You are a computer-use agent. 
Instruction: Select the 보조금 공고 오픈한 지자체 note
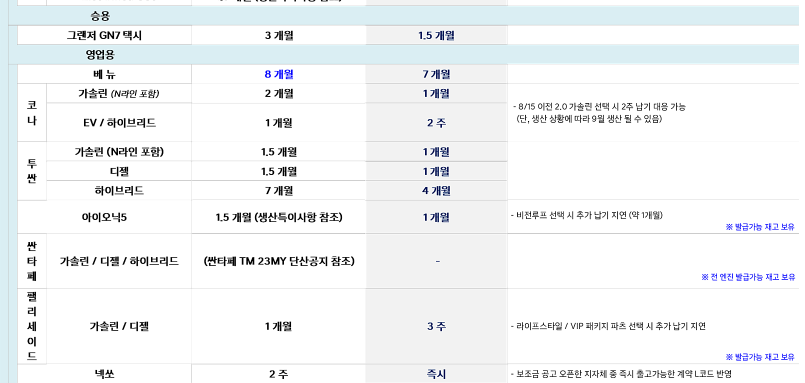coord(622,374)
